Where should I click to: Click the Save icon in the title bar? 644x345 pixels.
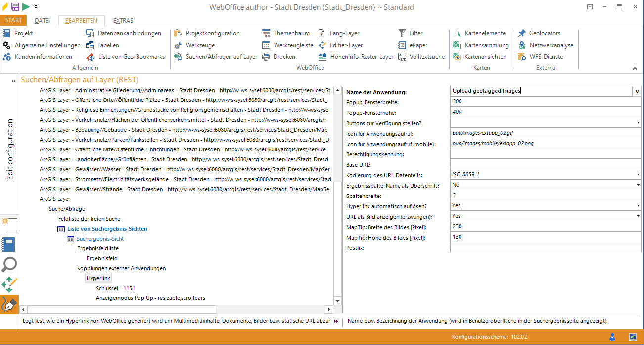coord(15,6)
